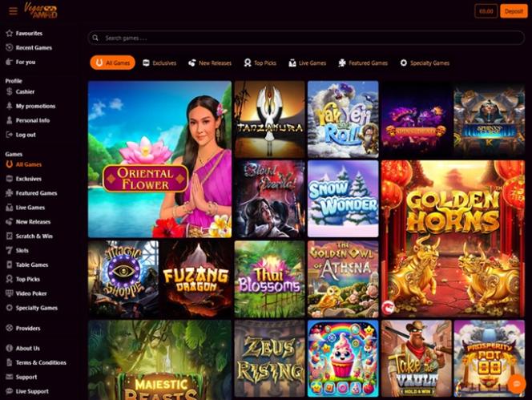Open Recent Games clock icon

pos(10,47)
